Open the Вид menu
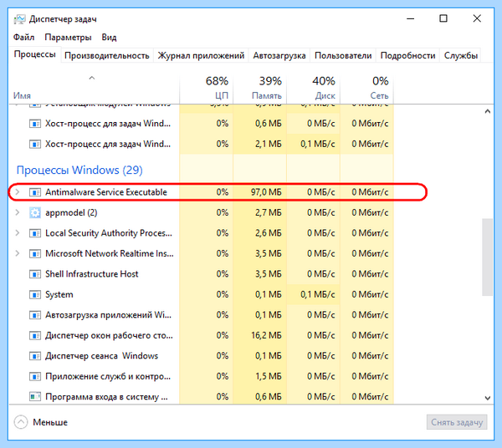Viewport: 502px width, 448px height. (109, 37)
